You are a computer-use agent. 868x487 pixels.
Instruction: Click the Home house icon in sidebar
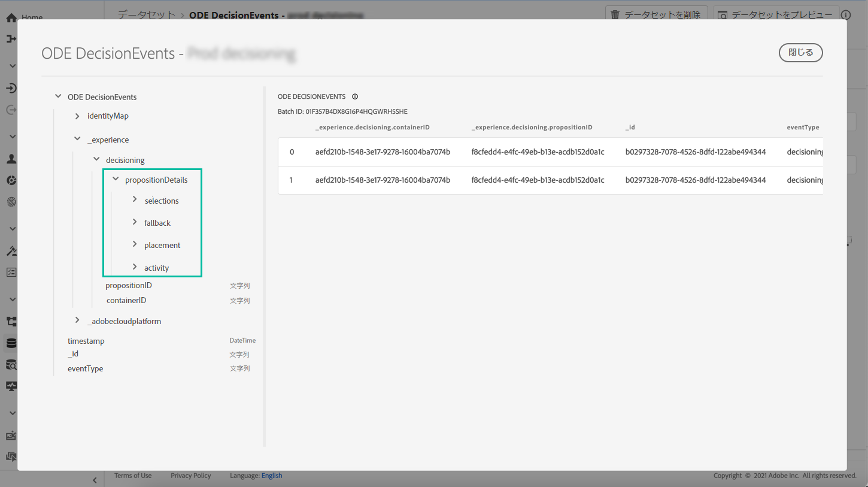coord(11,18)
